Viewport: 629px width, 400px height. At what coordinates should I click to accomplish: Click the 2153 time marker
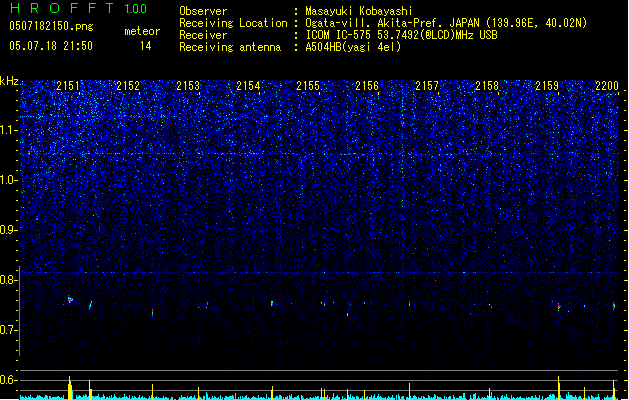tap(188, 86)
